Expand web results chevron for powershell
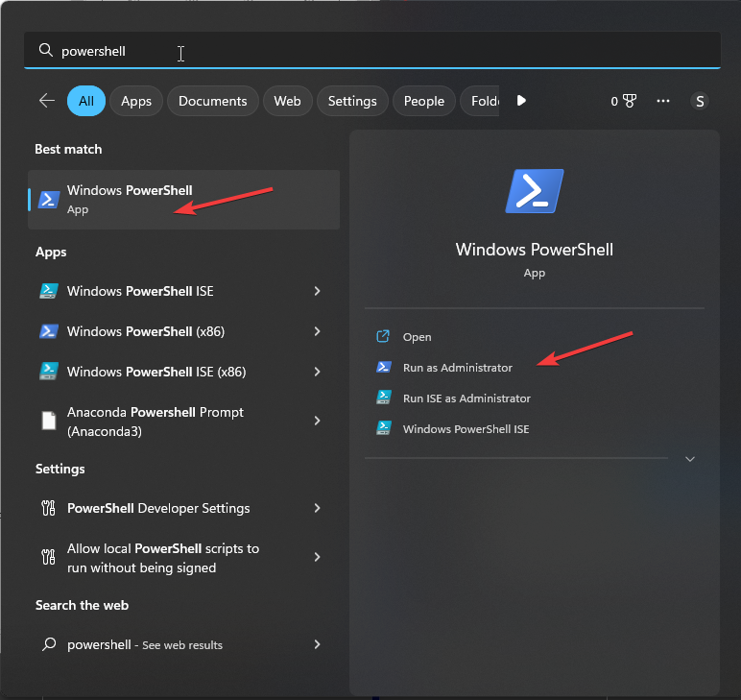The image size is (741, 700). pyautogui.click(x=317, y=644)
